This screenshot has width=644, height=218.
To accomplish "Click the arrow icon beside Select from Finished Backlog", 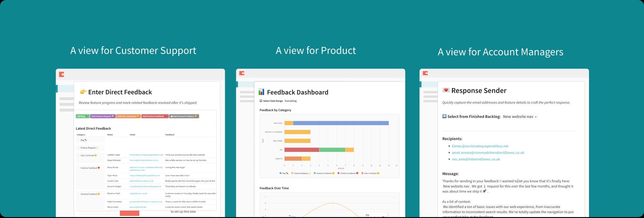I will (444, 116).
